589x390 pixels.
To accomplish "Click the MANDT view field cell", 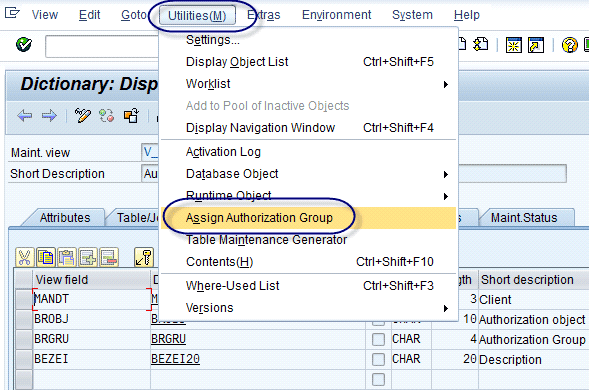I will 92,299.
